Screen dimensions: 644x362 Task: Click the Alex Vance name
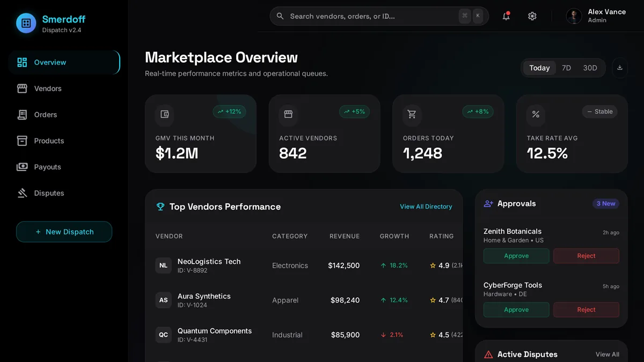606,12
